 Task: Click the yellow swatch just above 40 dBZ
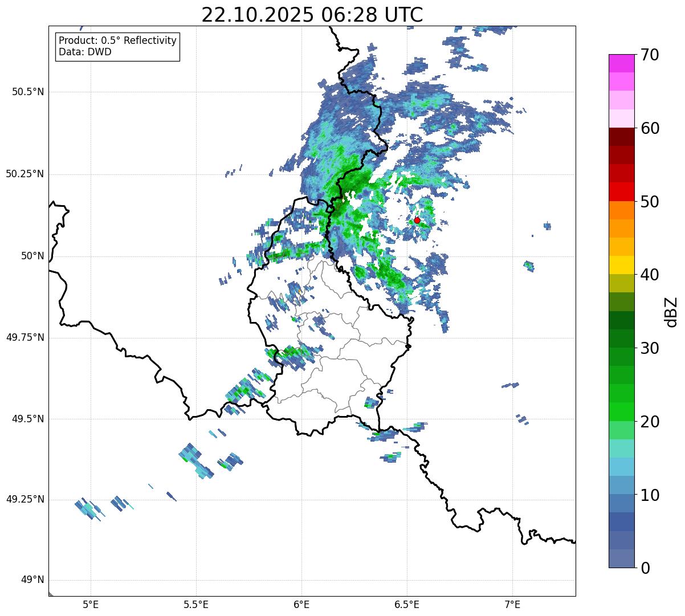coord(621,265)
